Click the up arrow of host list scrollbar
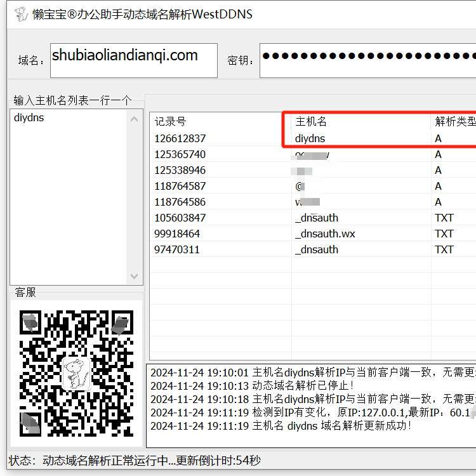This screenshot has width=476, height=476. pyautogui.click(x=134, y=119)
